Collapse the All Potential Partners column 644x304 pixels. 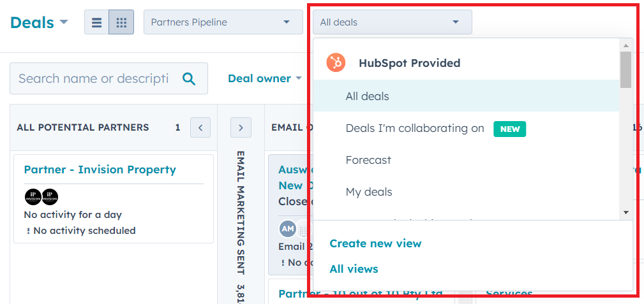pyautogui.click(x=200, y=127)
